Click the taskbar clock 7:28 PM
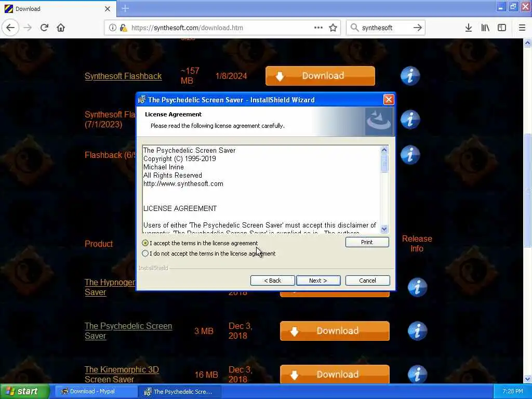The height and width of the screenshot is (399, 532). [512, 391]
